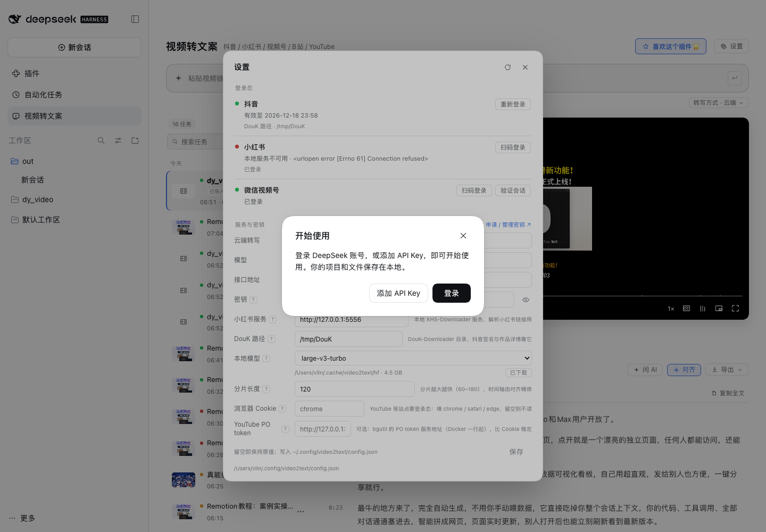Open the more options dots for Remotion教程 task
This screenshot has width=766, height=532.
[x=301, y=512]
